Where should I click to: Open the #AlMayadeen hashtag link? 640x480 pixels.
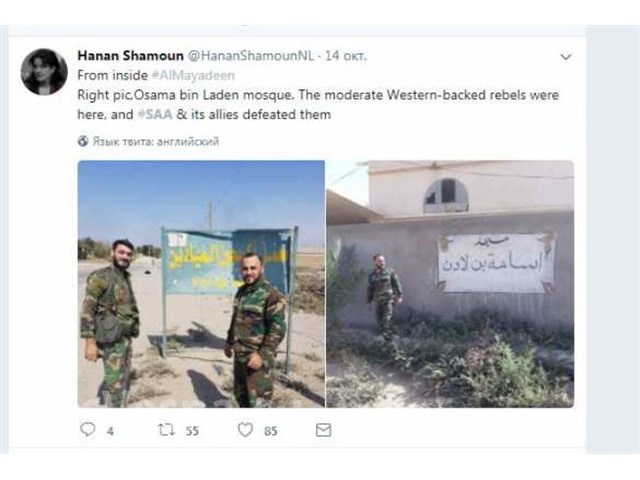pos(193,76)
